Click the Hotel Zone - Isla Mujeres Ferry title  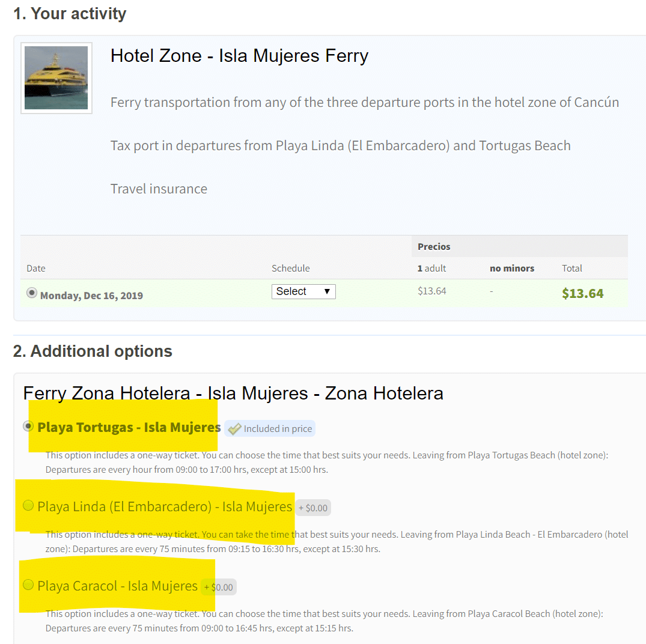tap(239, 56)
